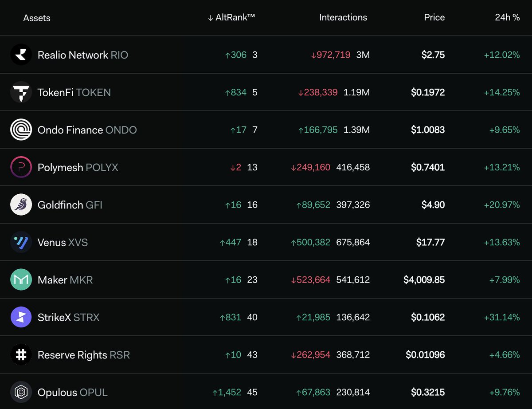The image size is (532, 409).
Task: Click the $0.1062 price of StrikeX
Action: coord(427,317)
